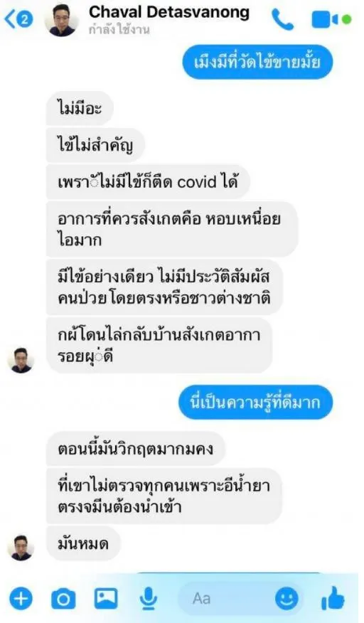Open contact name Chaval Detasvanong
The height and width of the screenshot is (623, 364).
[169, 12]
